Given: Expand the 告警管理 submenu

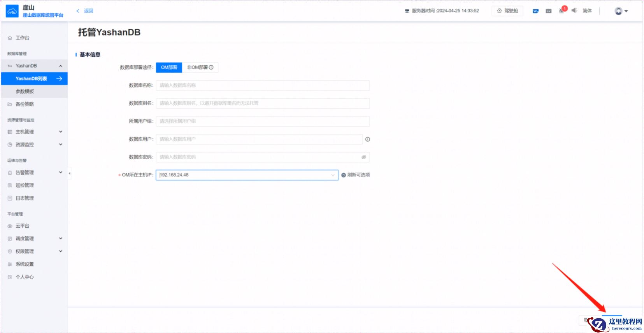Looking at the screenshot, I should tap(61, 173).
